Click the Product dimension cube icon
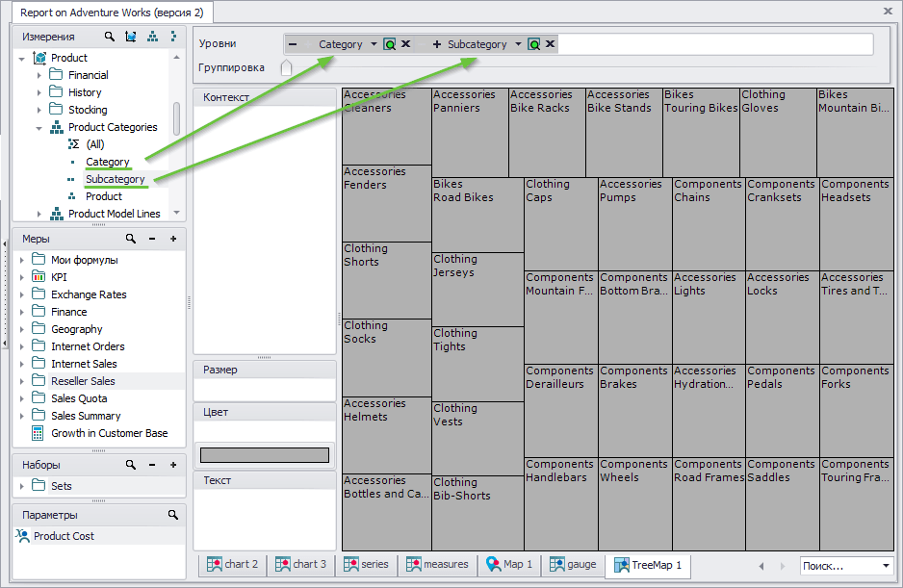This screenshot has height=588, width=903. click(x=39, y=58)
